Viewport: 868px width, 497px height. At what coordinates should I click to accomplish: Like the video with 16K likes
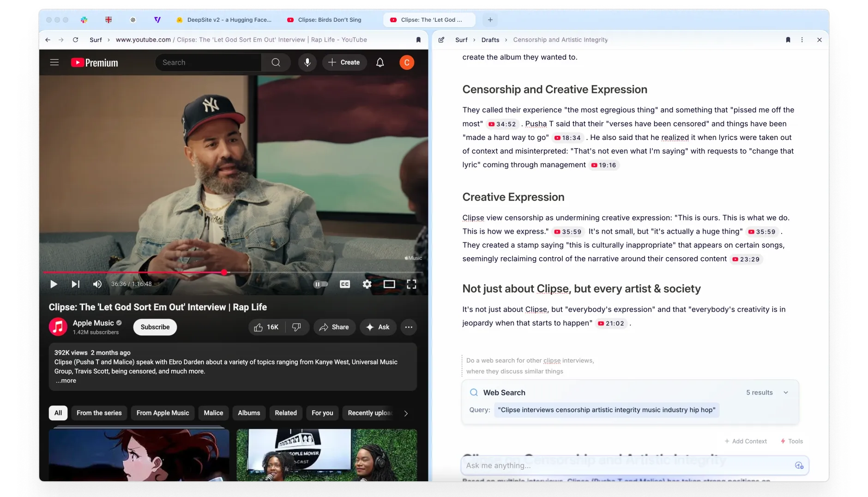pyautogui.click(x=266, y=327)
